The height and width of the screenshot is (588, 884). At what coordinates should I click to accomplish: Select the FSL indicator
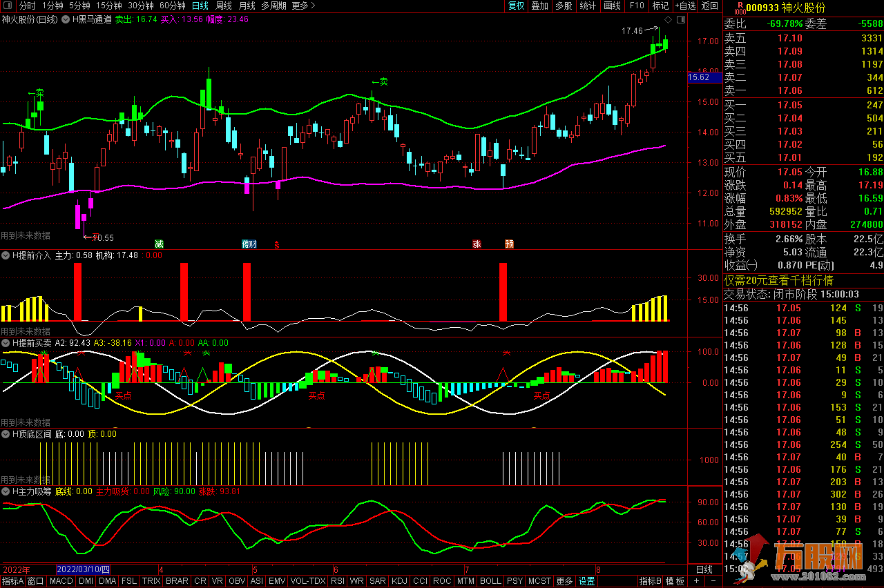click(128, 581)
